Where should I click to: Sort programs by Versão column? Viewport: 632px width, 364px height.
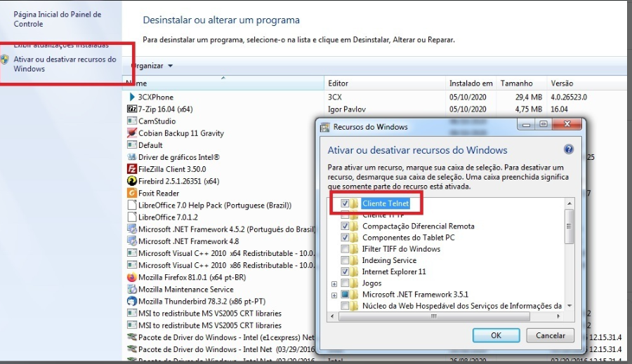pyautogui.click(x=588, y=83)
